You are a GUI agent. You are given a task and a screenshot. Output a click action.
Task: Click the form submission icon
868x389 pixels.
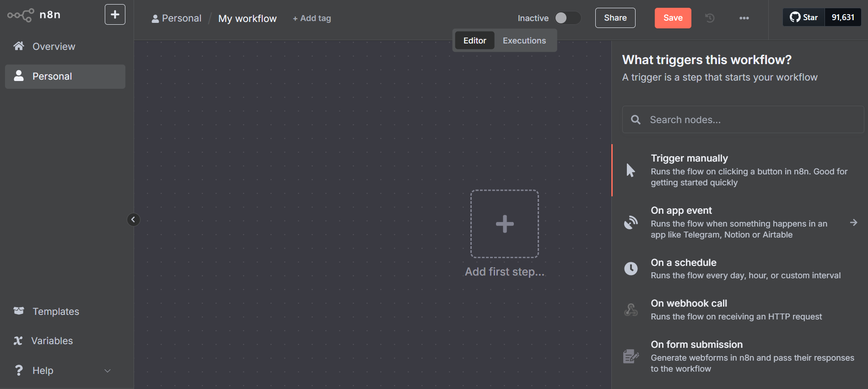pyautogui.click(x=631, y=356)
